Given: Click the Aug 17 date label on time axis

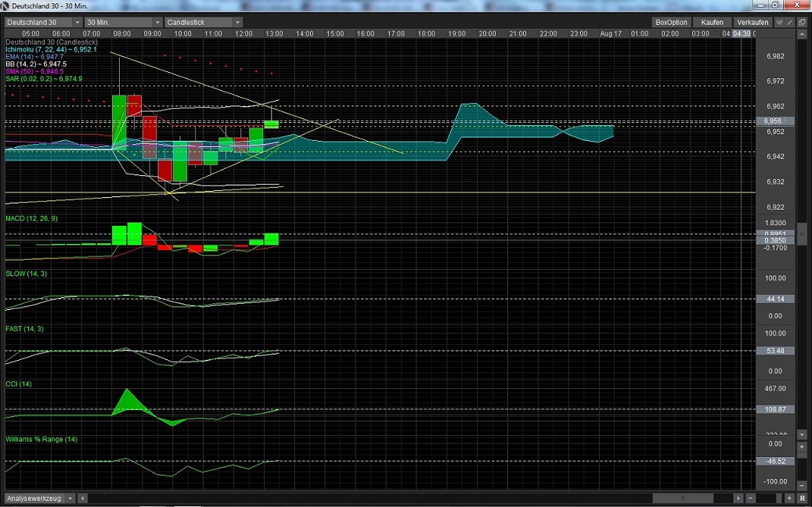Looking at the screenshot, I should pos(611,34).
